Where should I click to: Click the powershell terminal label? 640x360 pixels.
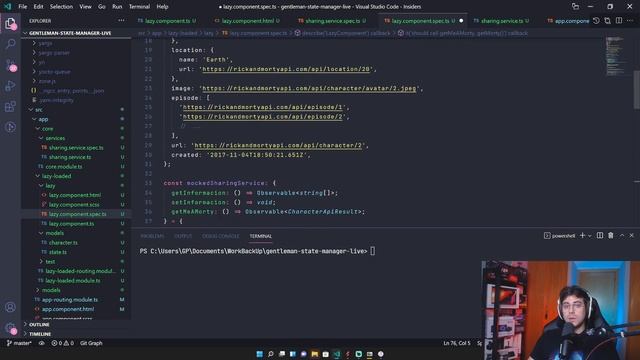click(x=560, y=236)
